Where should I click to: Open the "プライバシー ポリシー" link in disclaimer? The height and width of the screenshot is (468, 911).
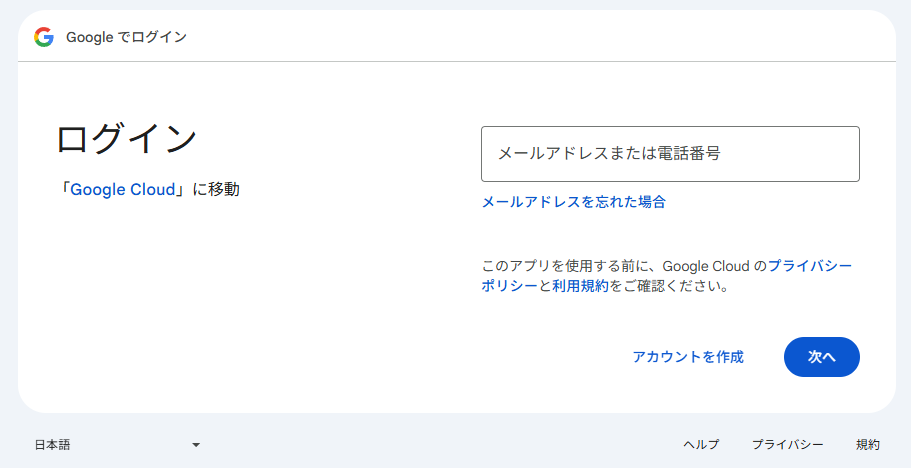(x=810, y=266)
